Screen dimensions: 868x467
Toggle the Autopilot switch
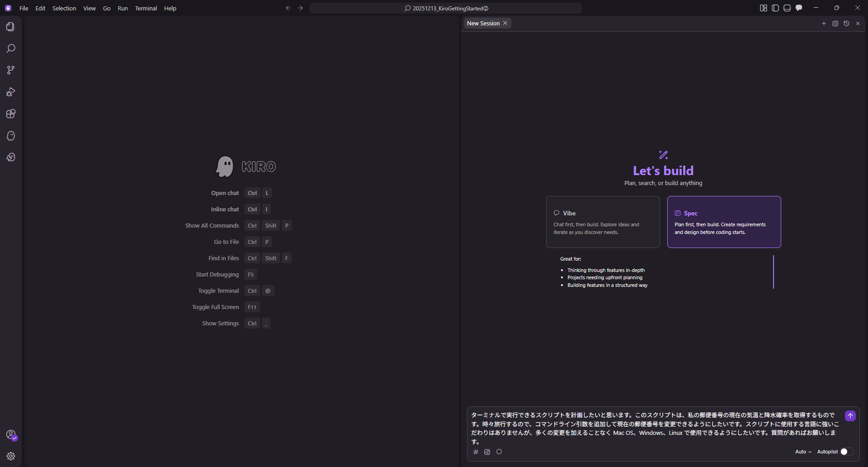click(846, 452)
